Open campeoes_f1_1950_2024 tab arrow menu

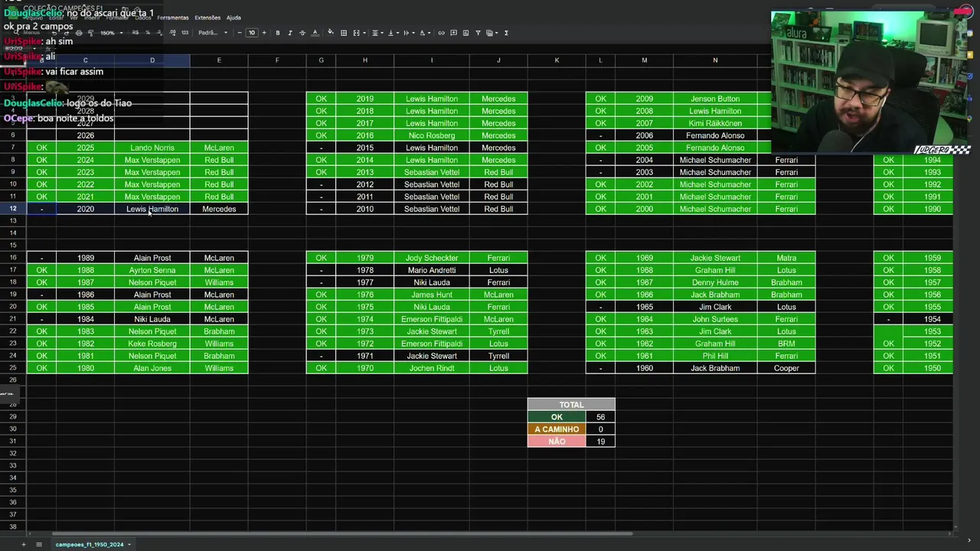(x=129, y=544)
